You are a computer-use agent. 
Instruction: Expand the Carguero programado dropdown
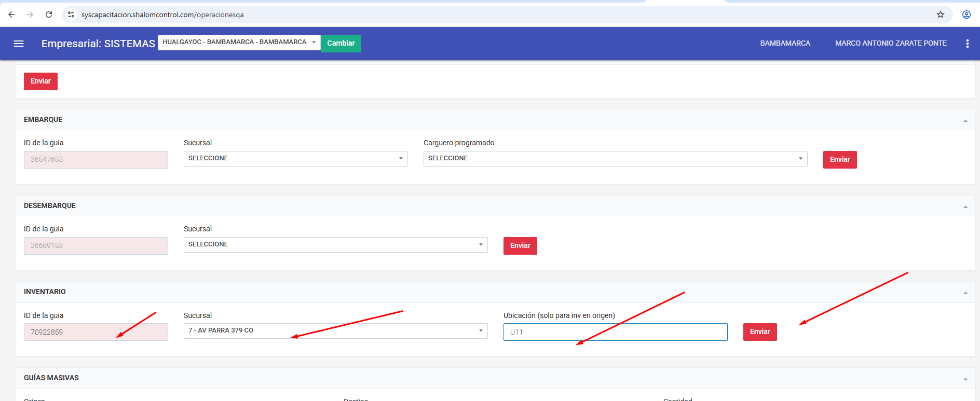tap(615, 159)
